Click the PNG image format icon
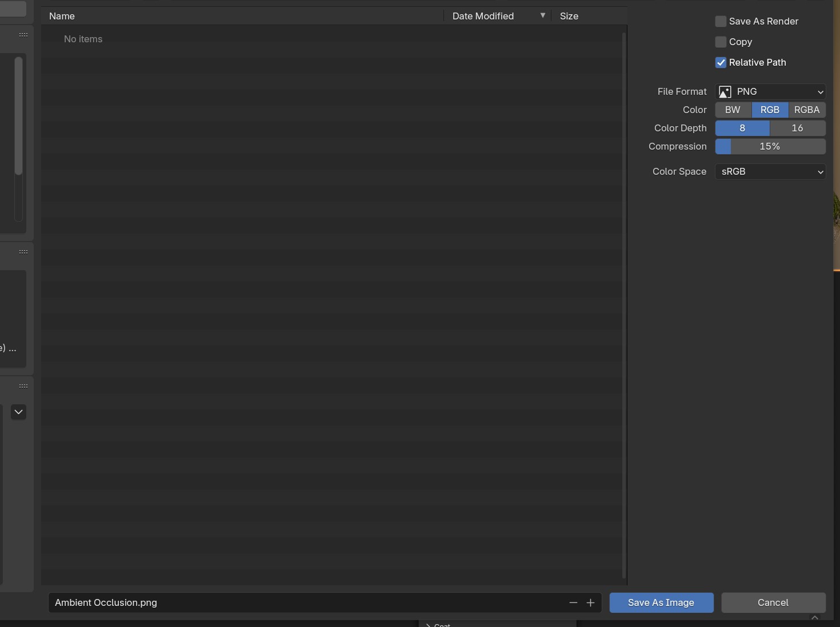Screen dimensions: 840x627 725,92
